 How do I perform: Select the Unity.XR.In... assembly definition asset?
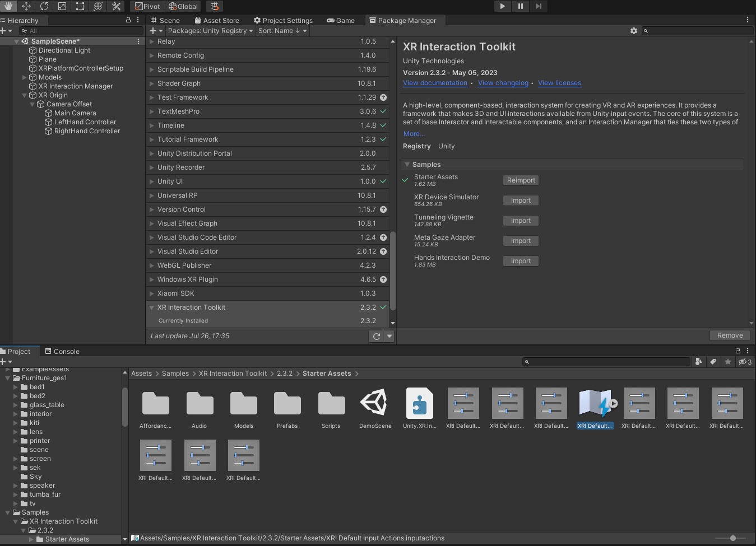click(419, 408)
